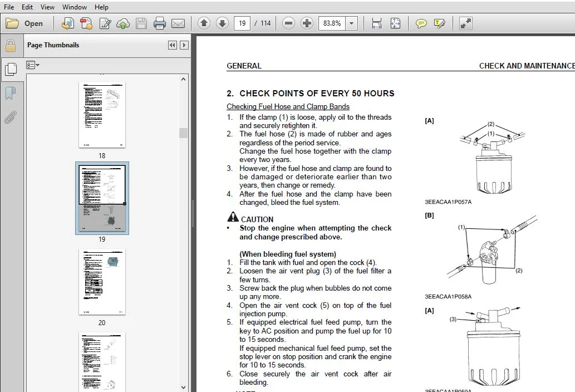Select page 18 thumbnail
This screenshot has width=575, height=392.
click(102, 115)
